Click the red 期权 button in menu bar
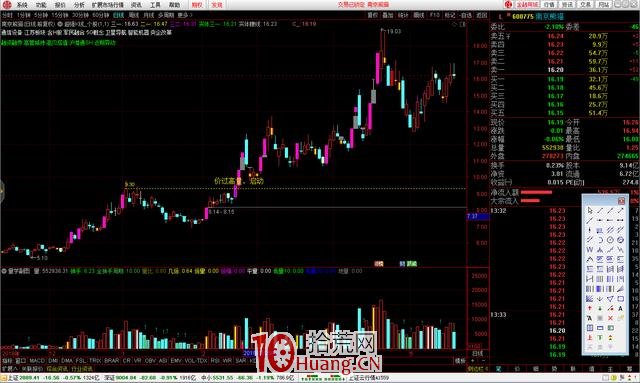This screenshot has width=640, height=383. [197, 5]
